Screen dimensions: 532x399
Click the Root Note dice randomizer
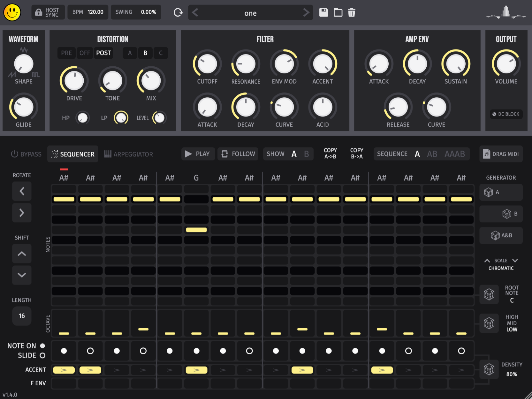489,294
